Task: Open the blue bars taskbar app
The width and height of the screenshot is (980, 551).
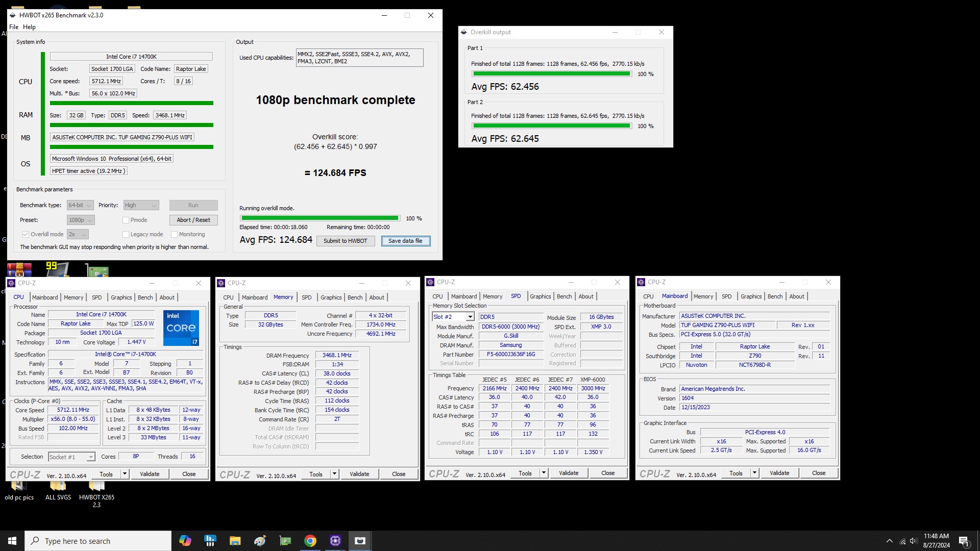Action: pos(210,541)
